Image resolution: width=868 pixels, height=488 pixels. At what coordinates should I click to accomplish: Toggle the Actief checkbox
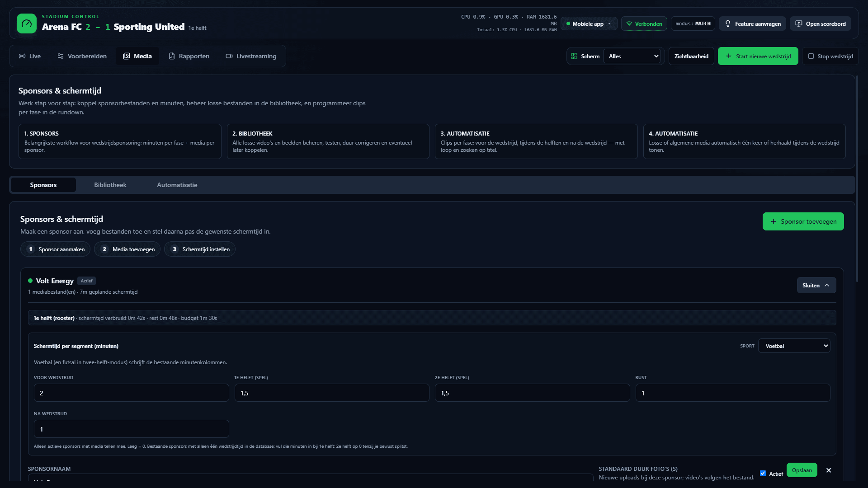tap(763, 474)
